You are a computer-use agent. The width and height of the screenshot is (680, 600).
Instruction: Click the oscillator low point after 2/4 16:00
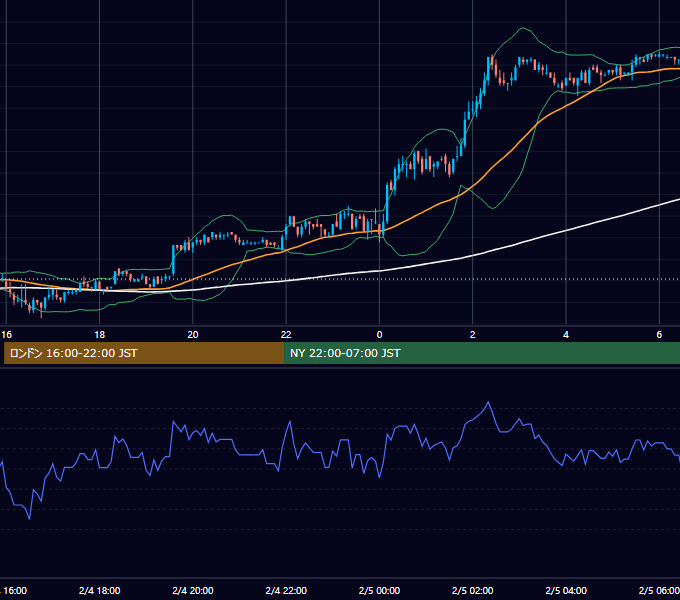29,518
